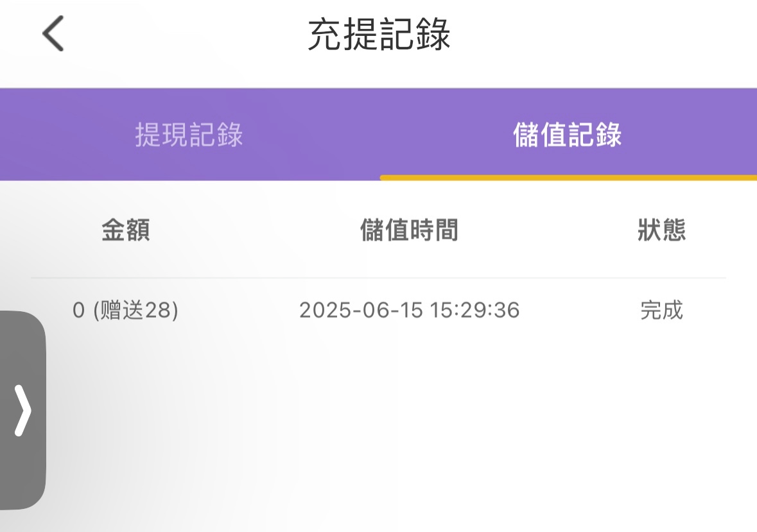Select the 儲值記錄 tab
757x532 pixels.
[x=568, y=135]
